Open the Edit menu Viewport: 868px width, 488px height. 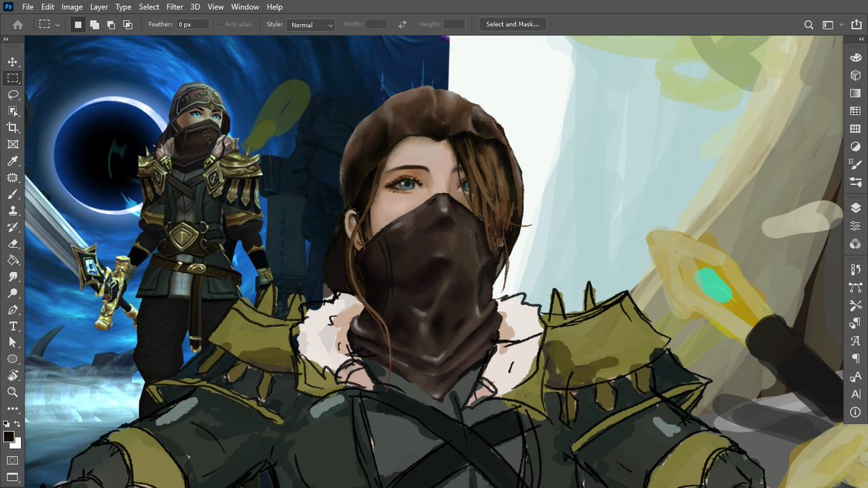point(48,7)
